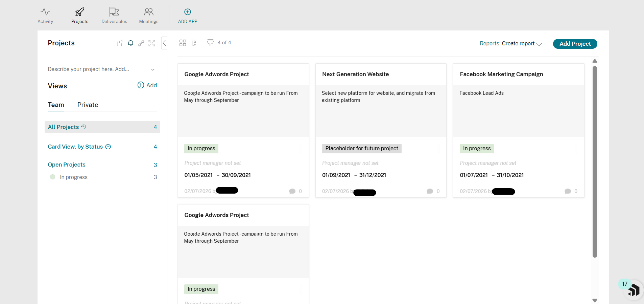
Task: Set project manager on first Google Adwords card
Action: 213,163
